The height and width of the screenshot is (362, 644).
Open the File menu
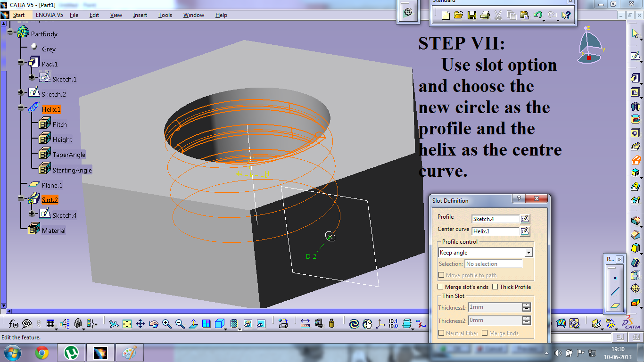74,15
